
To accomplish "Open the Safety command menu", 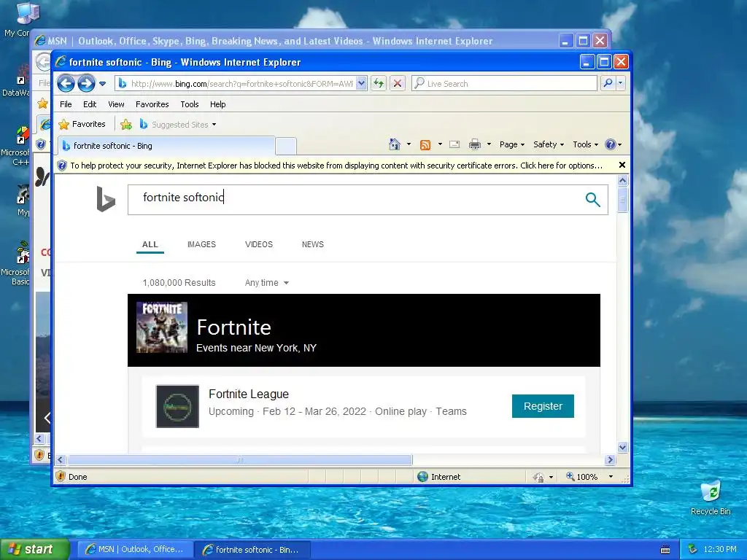I will point(549,144).
